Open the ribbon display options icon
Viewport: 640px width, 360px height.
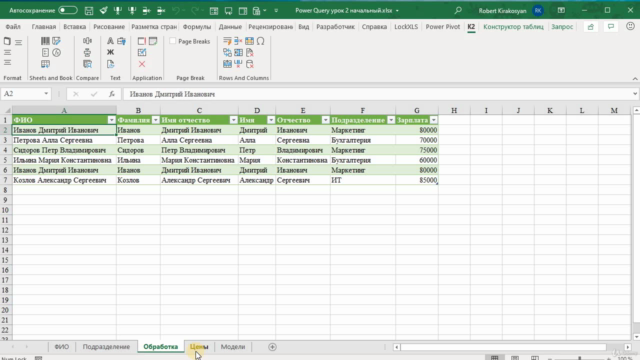point(561,10)
